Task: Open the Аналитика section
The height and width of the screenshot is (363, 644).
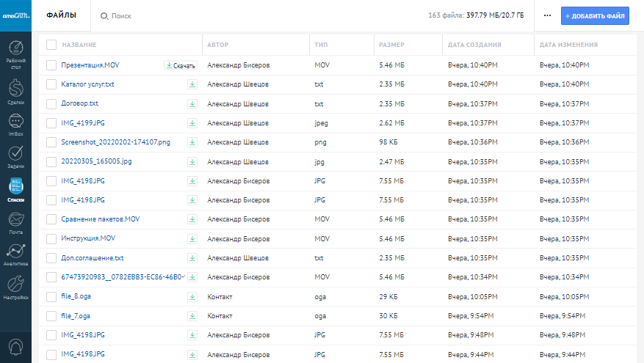Action: pos(15,254)
